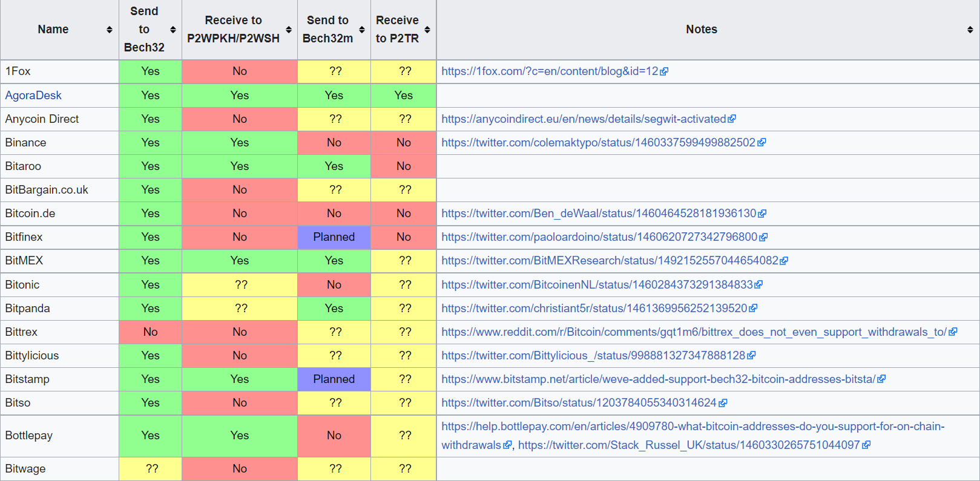Click Planned cell in Bitfinex row
This screenshot has width=980, height=481.
coord(334,237)
